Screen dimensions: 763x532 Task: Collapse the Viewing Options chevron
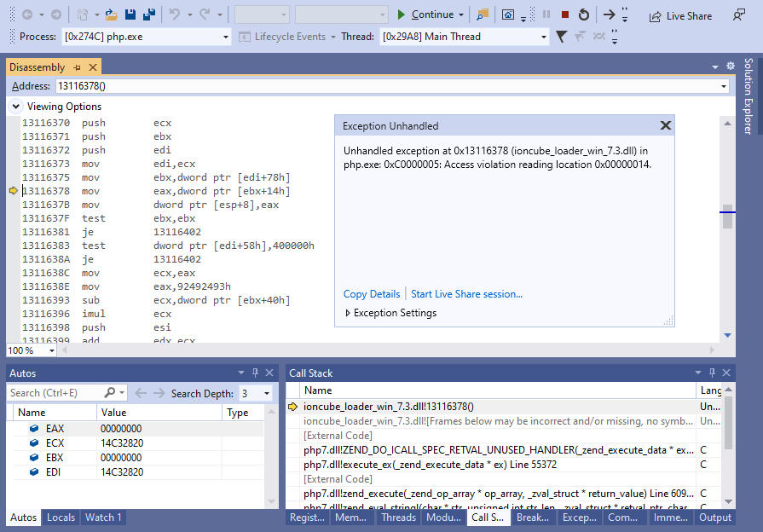coord(15,107)
